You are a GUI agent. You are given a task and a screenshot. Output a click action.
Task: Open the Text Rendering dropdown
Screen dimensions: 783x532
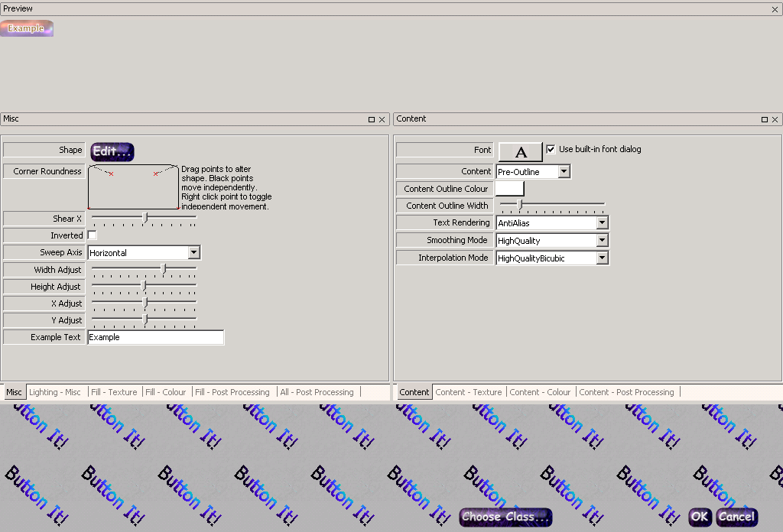click(x=602, y=223)
